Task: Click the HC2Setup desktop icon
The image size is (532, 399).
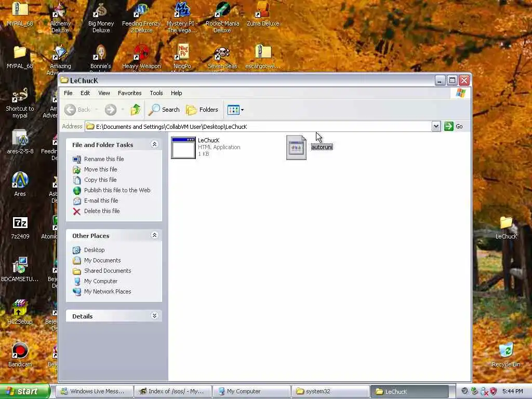Action: [20, 312]
